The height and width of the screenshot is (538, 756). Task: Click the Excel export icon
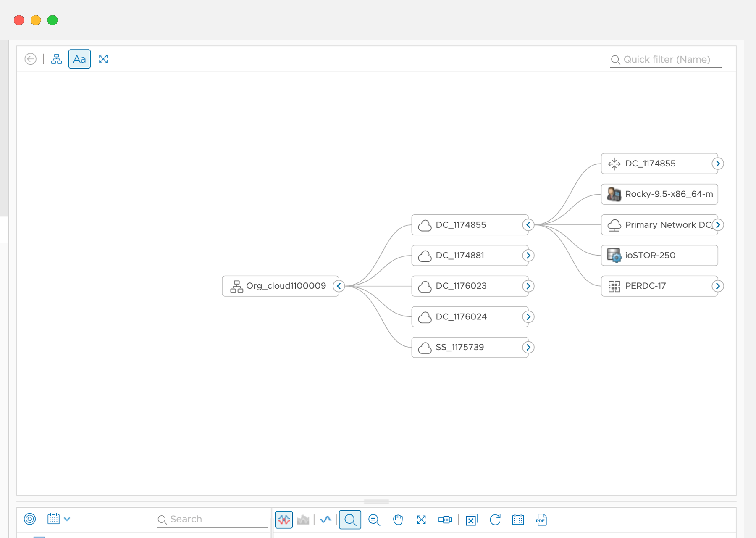click(472, 520)
